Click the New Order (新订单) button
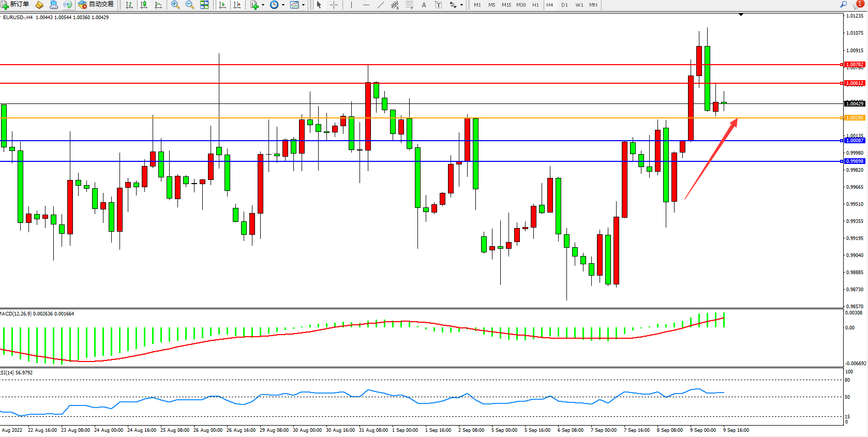Image resolution: width=868 pixels, height=437 pixels. pos(15,5)
